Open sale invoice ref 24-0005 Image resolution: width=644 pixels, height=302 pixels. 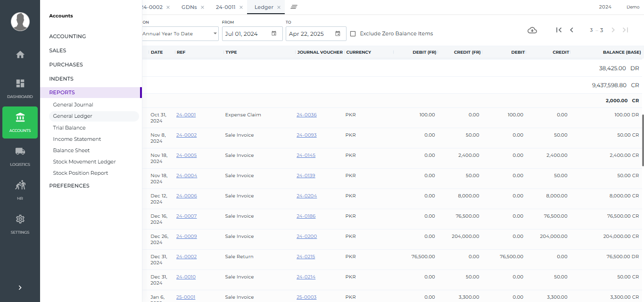[186, 155]
